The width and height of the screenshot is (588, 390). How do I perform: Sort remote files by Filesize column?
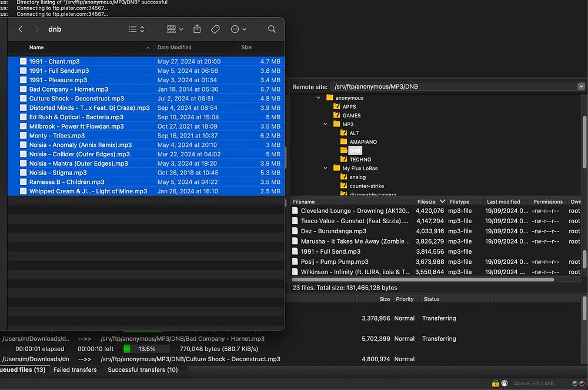point(427,201)
